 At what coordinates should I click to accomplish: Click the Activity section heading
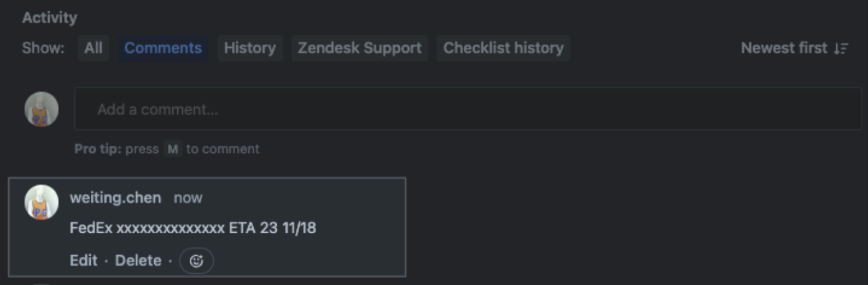(x=50, y=18)
